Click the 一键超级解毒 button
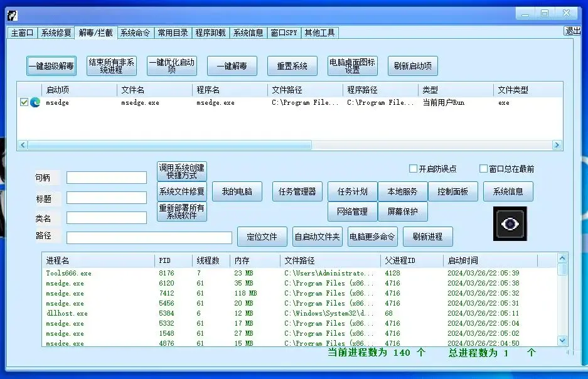The image size is (588, 379). pos(51,65)
